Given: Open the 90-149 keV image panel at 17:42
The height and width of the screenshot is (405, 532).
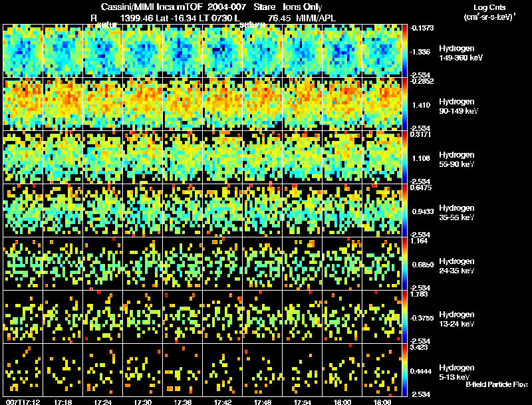Looking at the screenshot, I should [223, 104].
